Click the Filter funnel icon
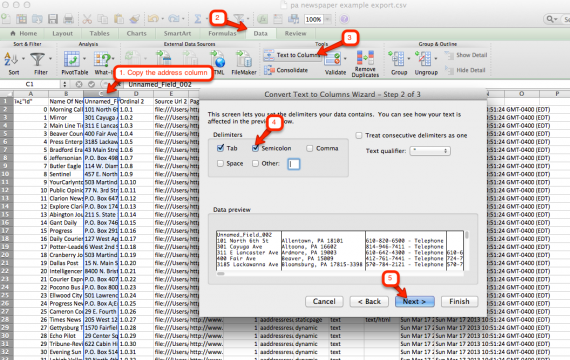This screenshot has width=570, height=360. [x=37, y=59]
